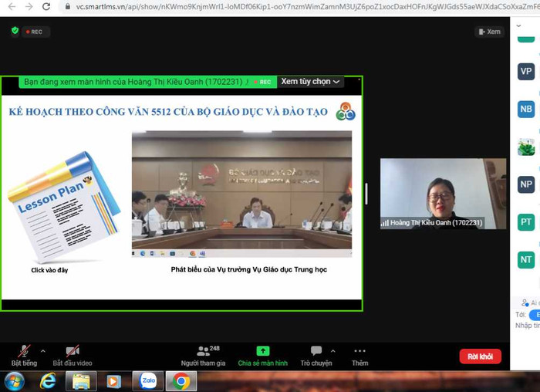
Task: Open Xem tùy chọn dropdown
Action: [311, 82]
